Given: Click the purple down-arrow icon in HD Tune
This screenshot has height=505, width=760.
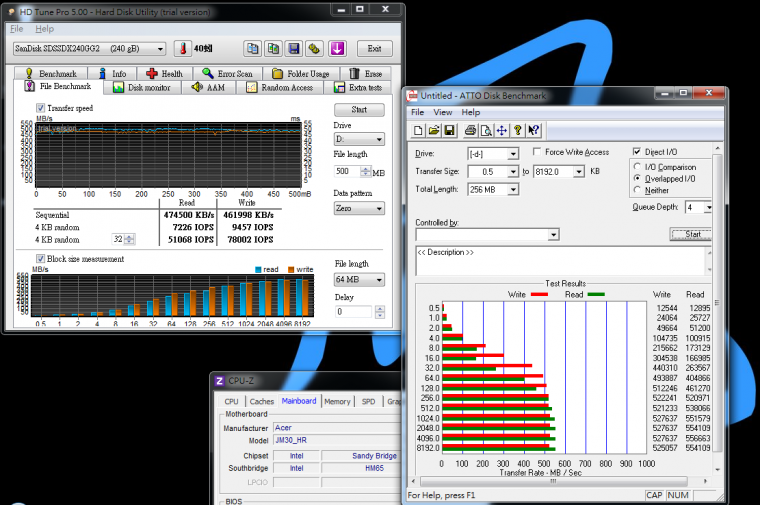Looking at the screenshot, I should (x=338, y=48).
